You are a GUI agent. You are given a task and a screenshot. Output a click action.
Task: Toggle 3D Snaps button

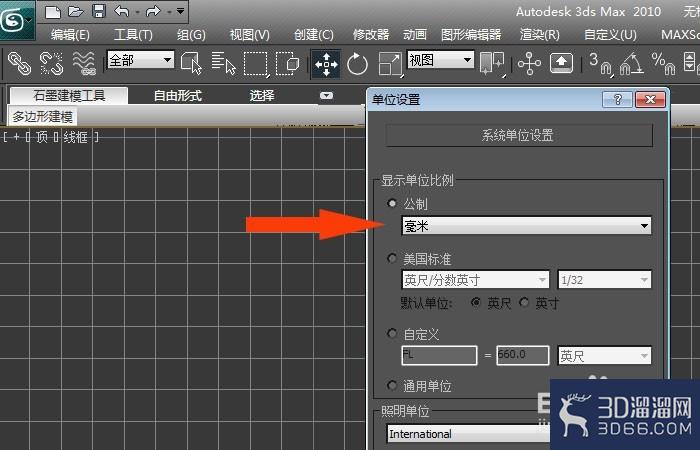[x=600, y=64]
